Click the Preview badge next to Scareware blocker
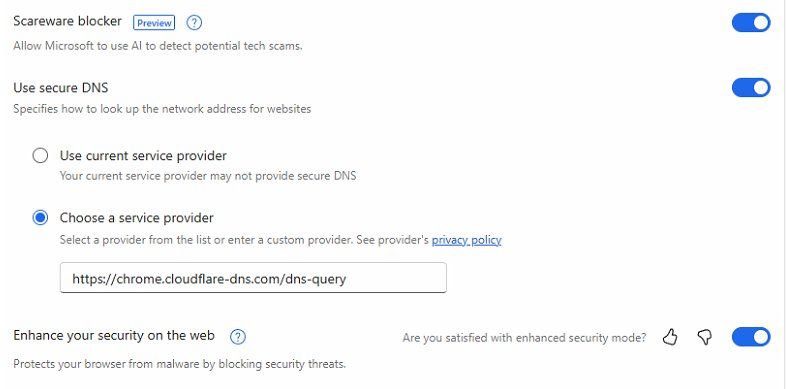The image size is (786, 389). 154,23
